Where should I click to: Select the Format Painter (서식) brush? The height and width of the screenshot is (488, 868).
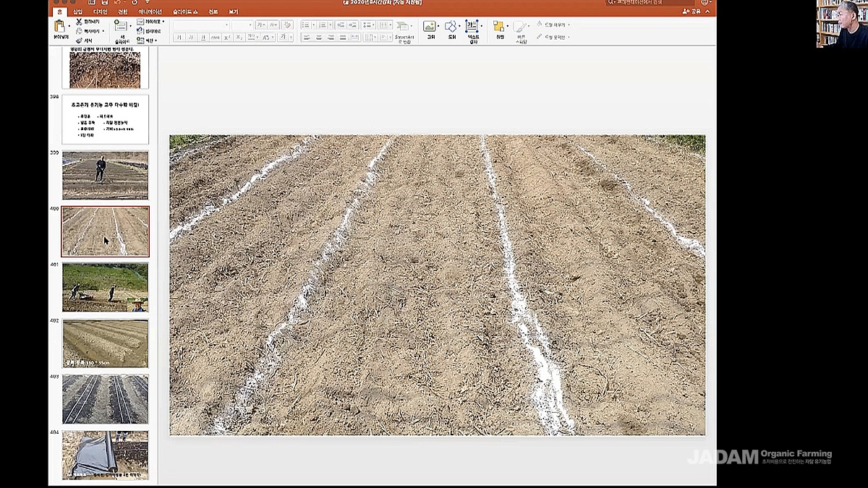(x=79, y=40)
